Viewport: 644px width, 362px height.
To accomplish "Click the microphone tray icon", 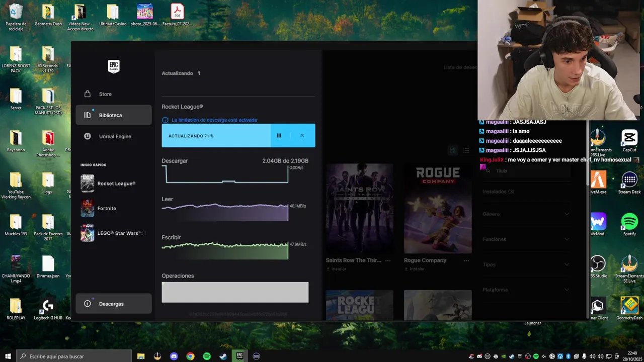I will 584,356.
